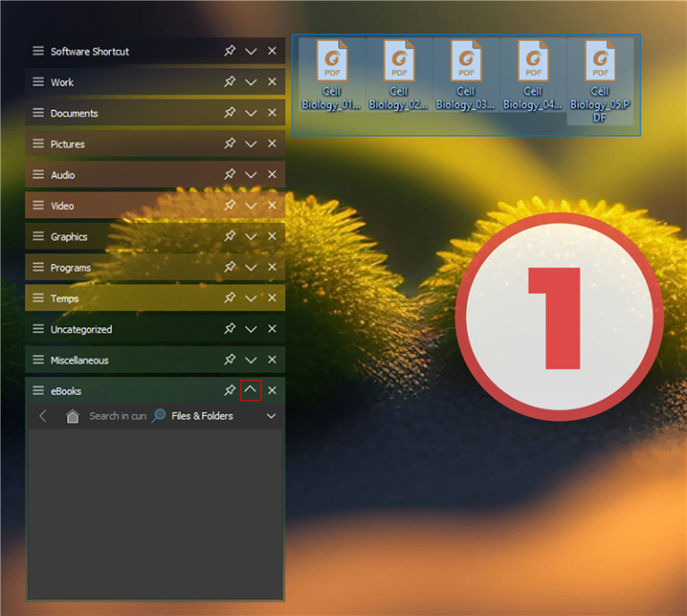Viewport: 687px width, 616px height.
Task: Open the Graphics fence hamburger menu
Action: [x=38, y=236]
